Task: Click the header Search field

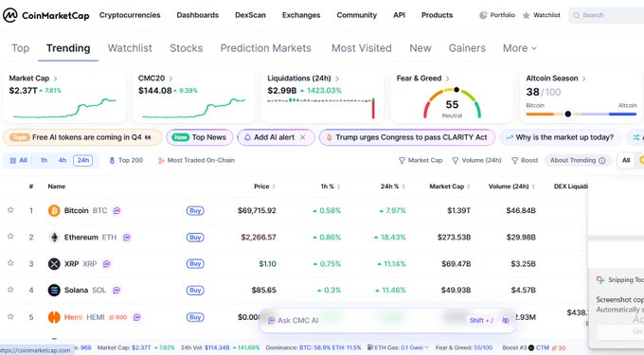Action: click(x=607, y=15)
